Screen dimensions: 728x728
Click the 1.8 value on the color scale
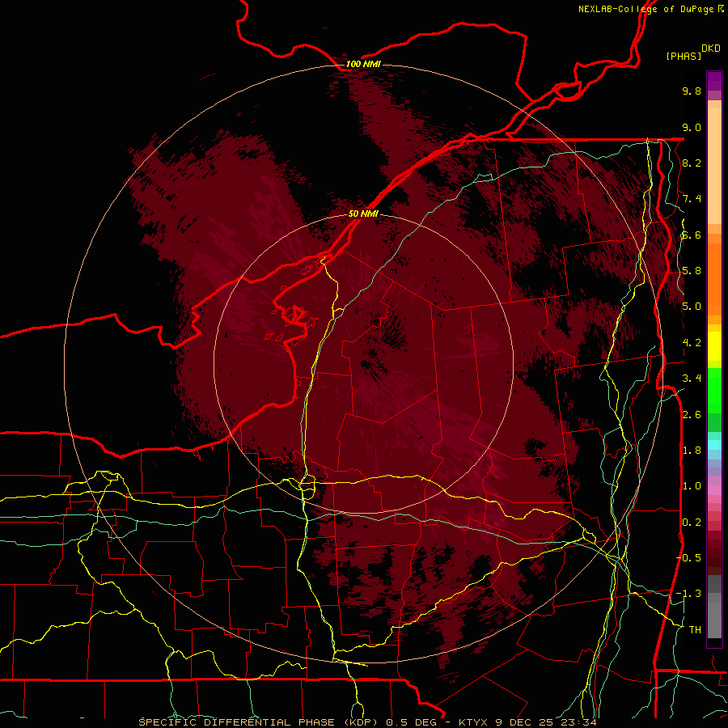coord(692,451)
